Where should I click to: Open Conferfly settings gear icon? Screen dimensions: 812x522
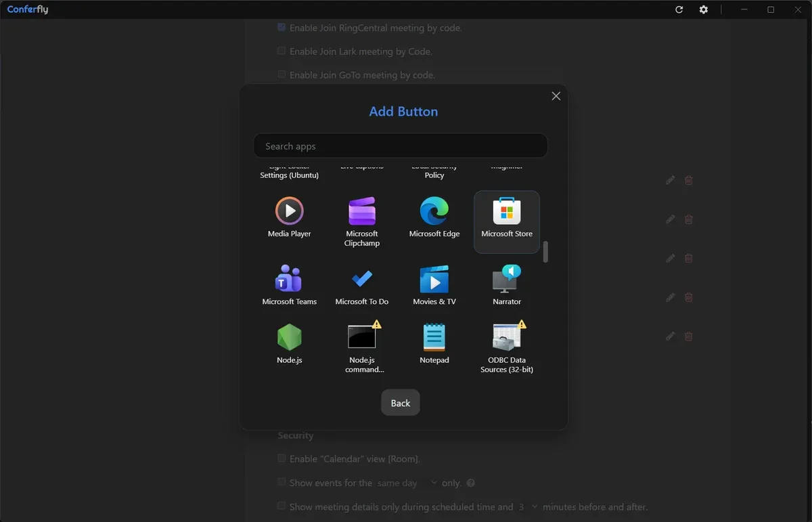pyautogui.click(x=704, y=9)
